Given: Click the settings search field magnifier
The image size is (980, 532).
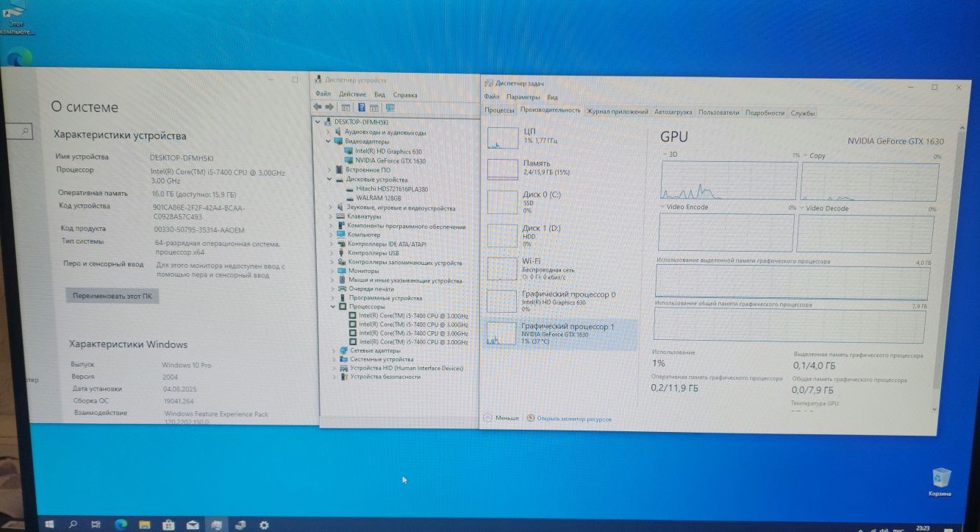Looking at the screenshot, I should [25, 131].
